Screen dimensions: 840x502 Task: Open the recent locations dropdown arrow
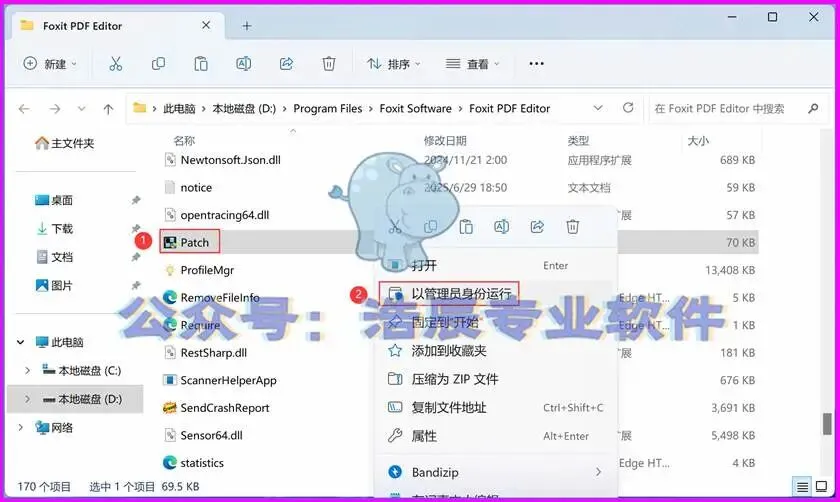tap(81, 109)
